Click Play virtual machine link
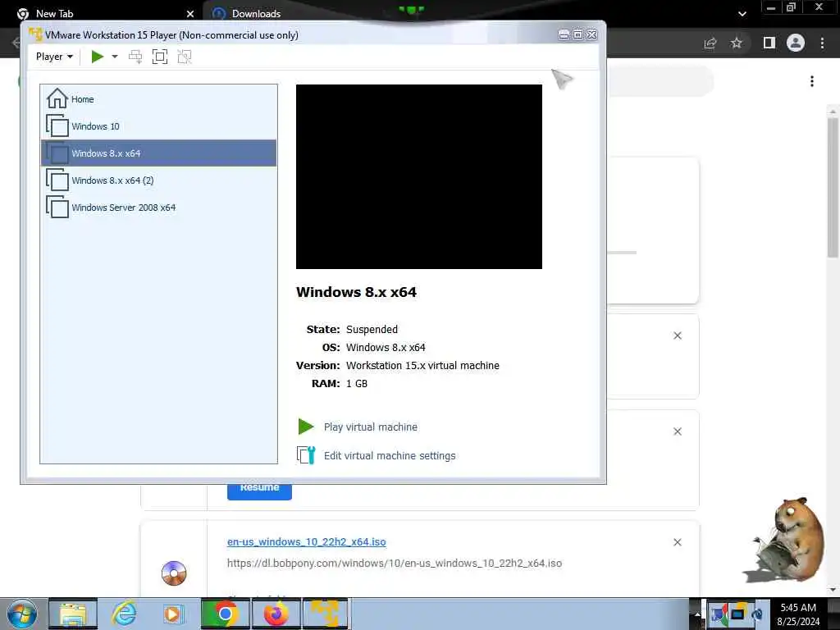The width and height of the screenshot is (840, 630). [x=370, y=427]
